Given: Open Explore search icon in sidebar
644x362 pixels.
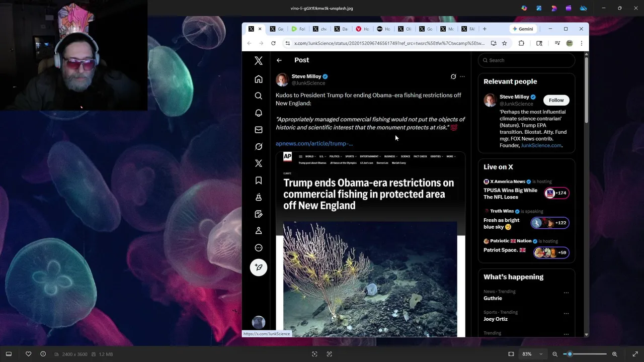Looking at the screenshot, I should (x=259, y=96).
